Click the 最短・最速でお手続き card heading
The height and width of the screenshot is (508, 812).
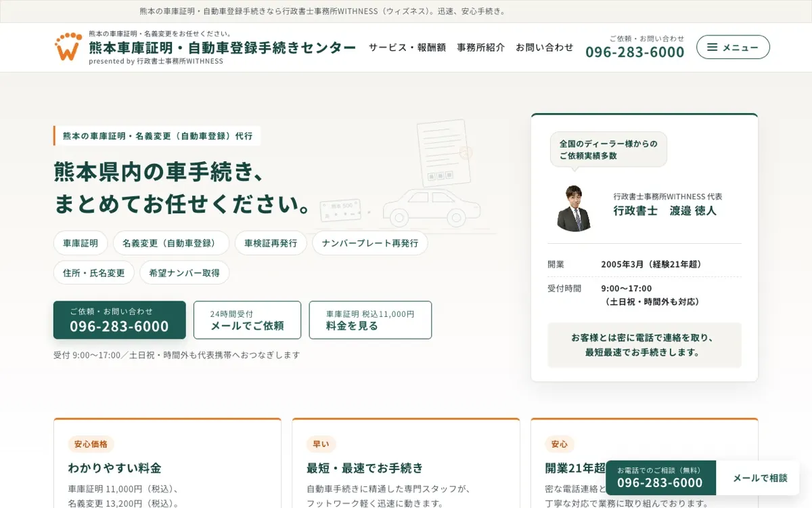(365, 467)
